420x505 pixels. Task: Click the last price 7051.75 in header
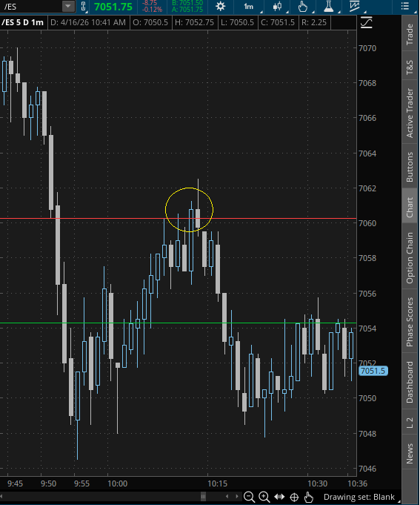[x=113, y=7]
